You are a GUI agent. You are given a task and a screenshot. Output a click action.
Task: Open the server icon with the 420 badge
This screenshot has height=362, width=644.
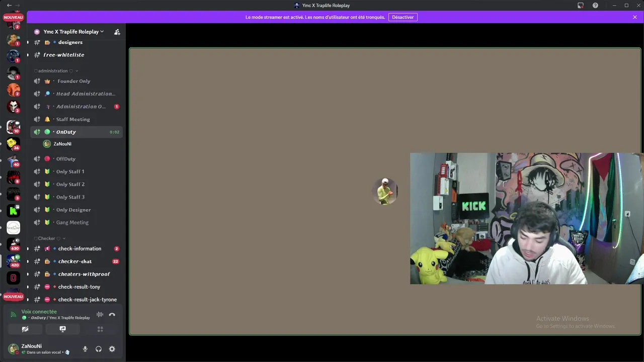[14, 261]
